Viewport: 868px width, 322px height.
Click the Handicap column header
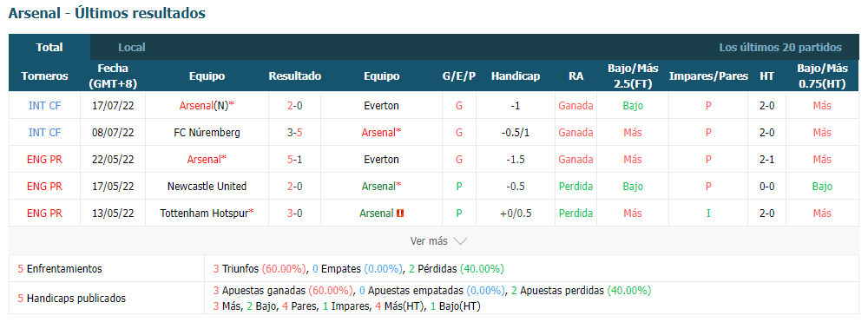click(516, 76)
